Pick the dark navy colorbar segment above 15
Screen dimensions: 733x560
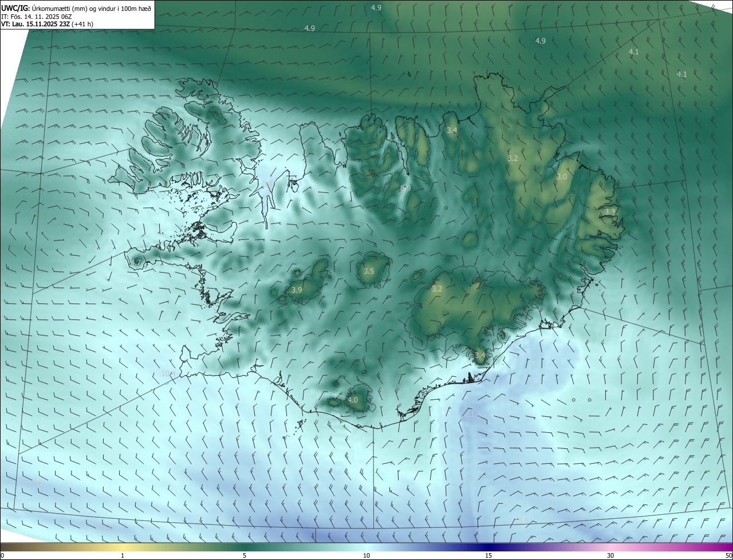click(488, 546)
